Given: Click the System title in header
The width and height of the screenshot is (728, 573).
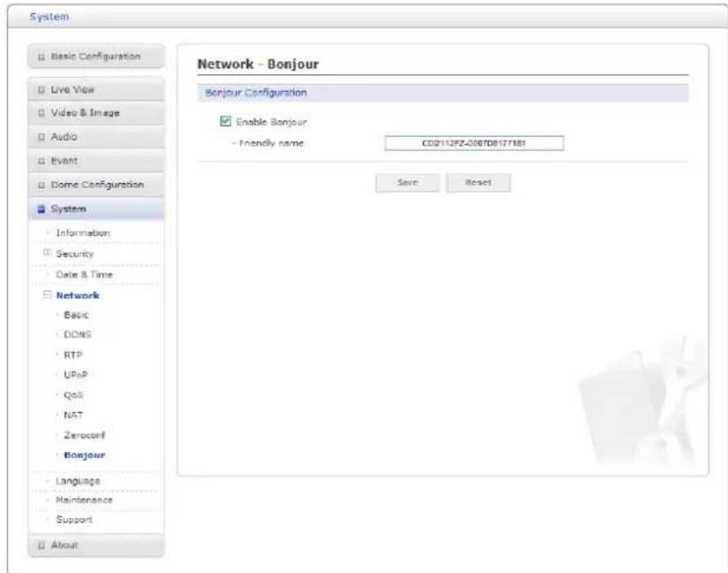Looking at the screenshot, I should 49,17.
